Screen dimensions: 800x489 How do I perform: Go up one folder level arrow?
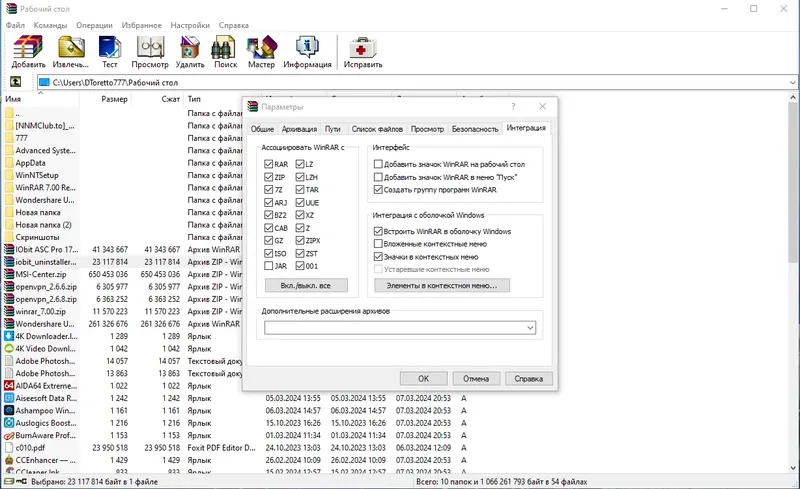16,82
